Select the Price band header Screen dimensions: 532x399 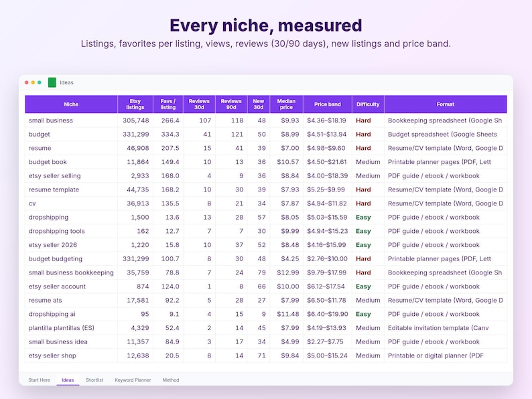(x=328, y=104)
